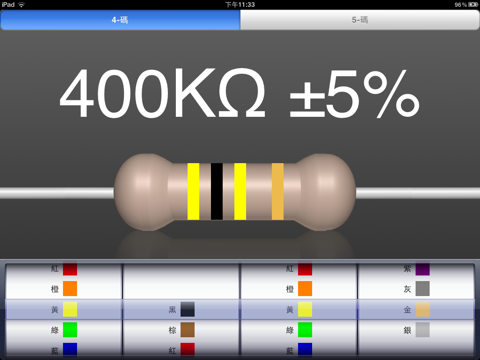Tap the selected black second-band swatch
480x360 pixels.
[188, 309]
